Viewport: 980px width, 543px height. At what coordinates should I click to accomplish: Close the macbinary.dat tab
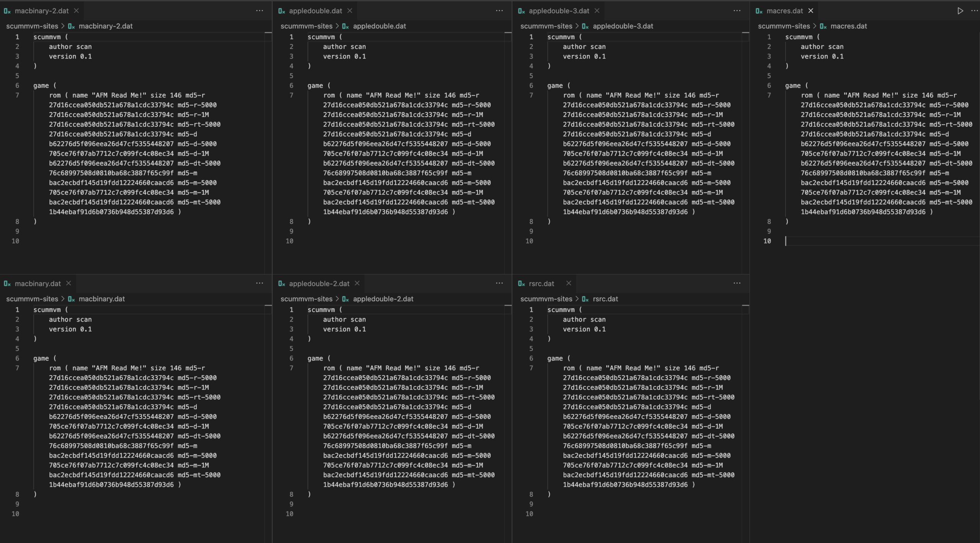click(69, 284)
